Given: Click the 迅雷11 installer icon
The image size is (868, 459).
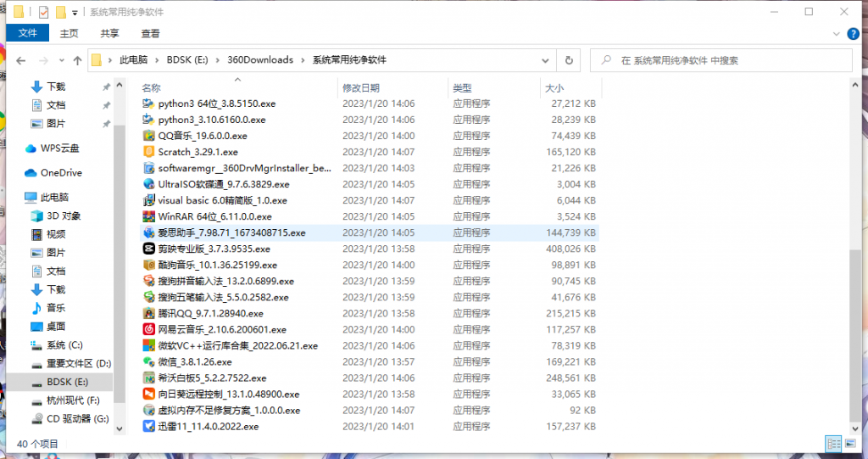Looking at the screenshot, I should click(x=148, y=426).
